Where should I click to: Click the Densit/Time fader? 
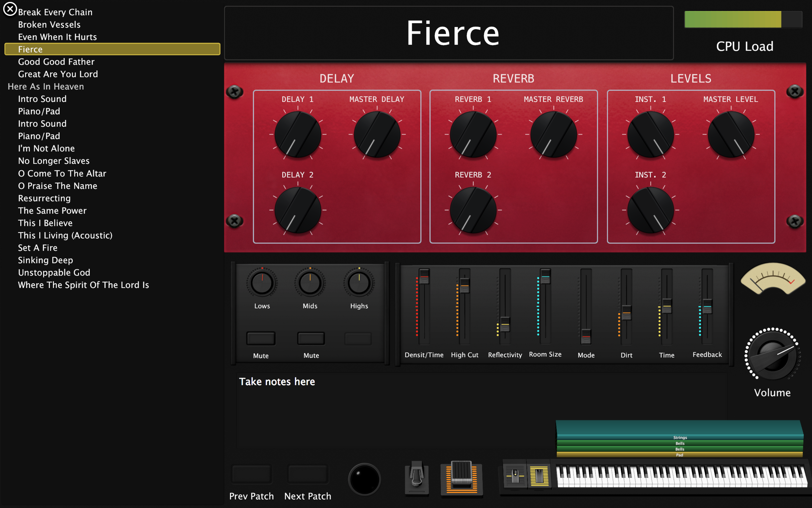[x=424, y=276]
